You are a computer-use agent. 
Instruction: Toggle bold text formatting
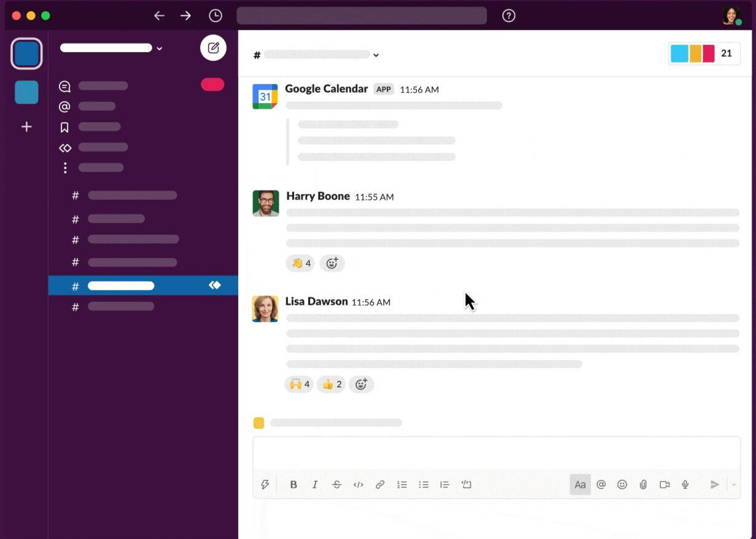(x=294, y=484)
